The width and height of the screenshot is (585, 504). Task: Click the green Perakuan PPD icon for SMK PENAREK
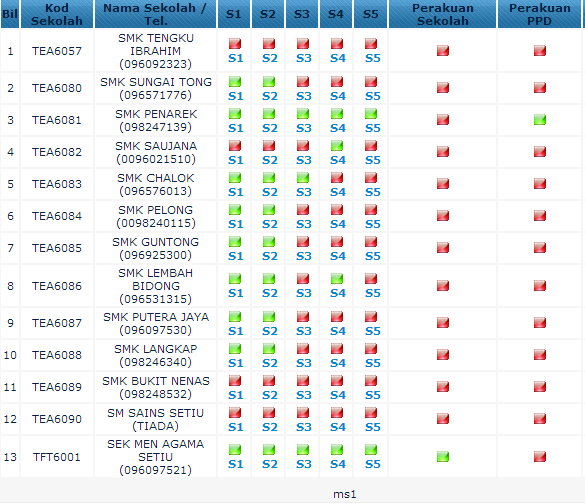(539, 120)
